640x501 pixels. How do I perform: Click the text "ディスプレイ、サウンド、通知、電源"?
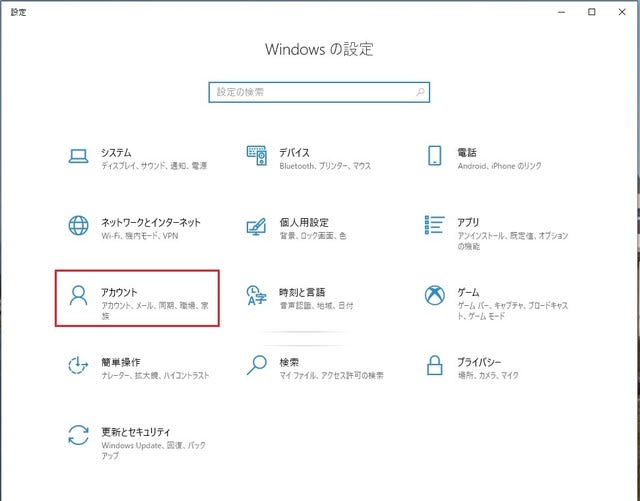154,166
